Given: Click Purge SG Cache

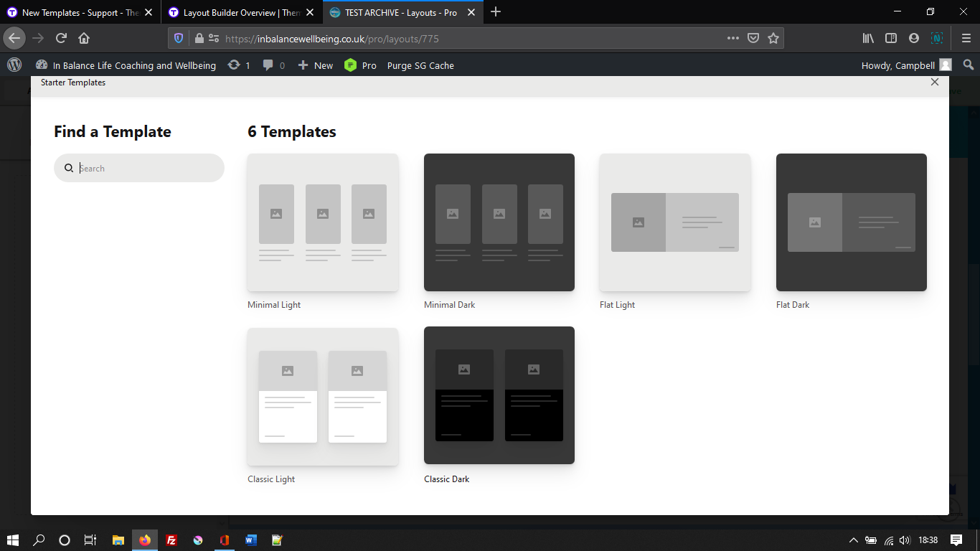Looking at the screenshot, I should click(x=420, y=65).
